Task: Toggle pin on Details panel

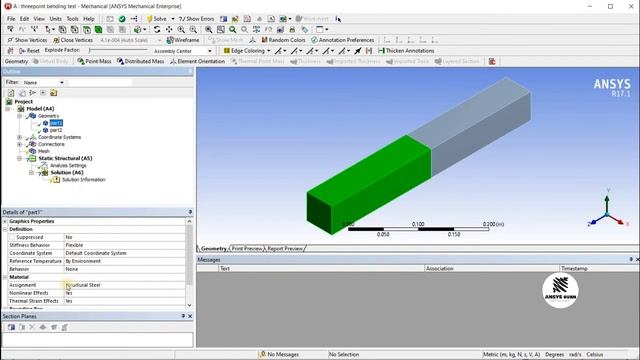Action: [x=190, y=212]
